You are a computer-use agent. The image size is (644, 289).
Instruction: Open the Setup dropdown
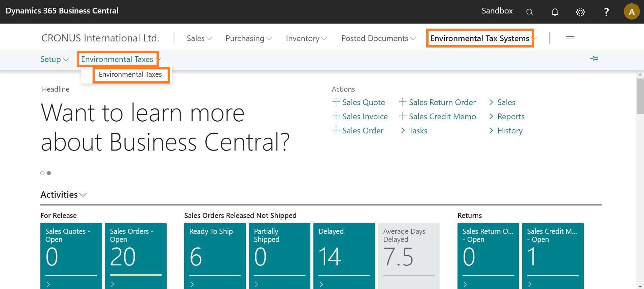click(54, 59)
